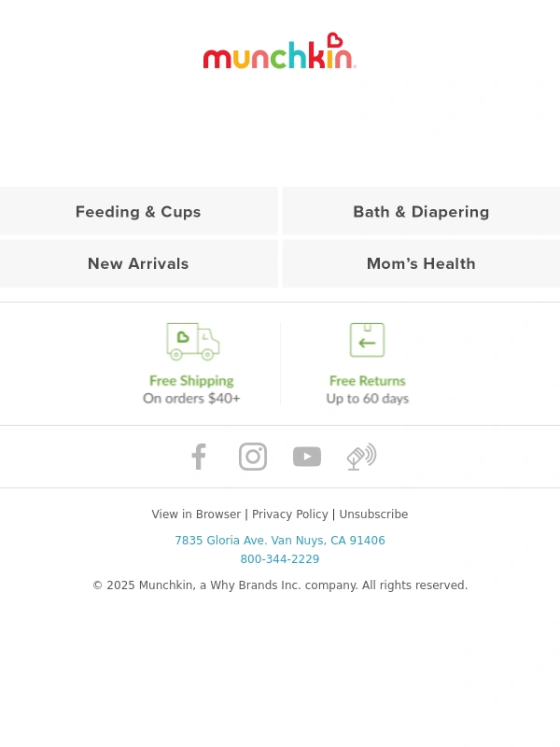Screen dimensions: 560x747
Task: Open the Feeding & Cups category
Action: [138, 212]
